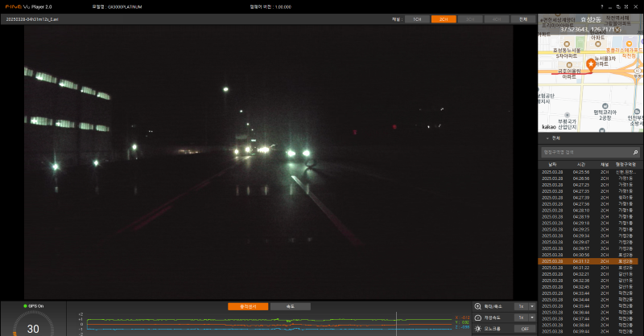644x336 pixels.
Task: Select the active 2CH channel button
Action: [444, 19]
